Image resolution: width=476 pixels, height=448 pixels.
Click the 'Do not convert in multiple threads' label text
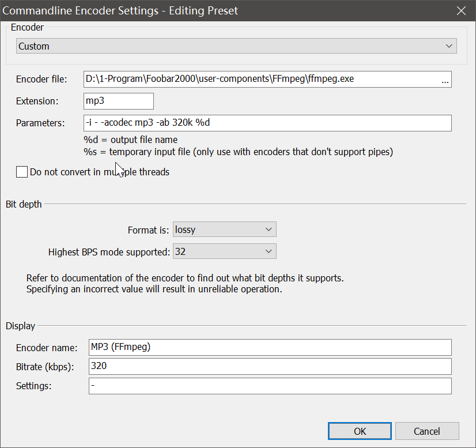[99, 172]
